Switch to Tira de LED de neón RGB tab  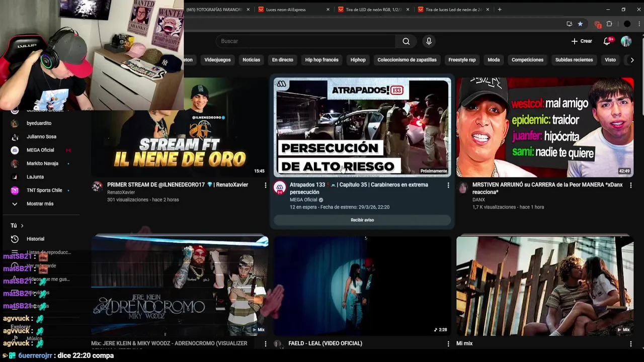[372, 10]
